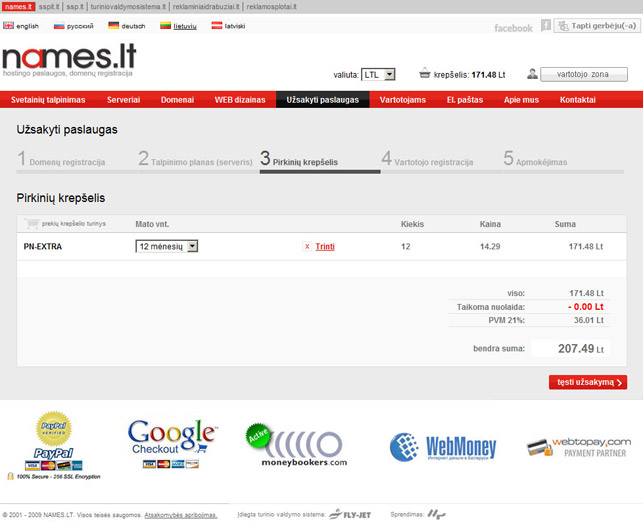Click the Kiekis value 12
The image size is (643, 527).
406,246
